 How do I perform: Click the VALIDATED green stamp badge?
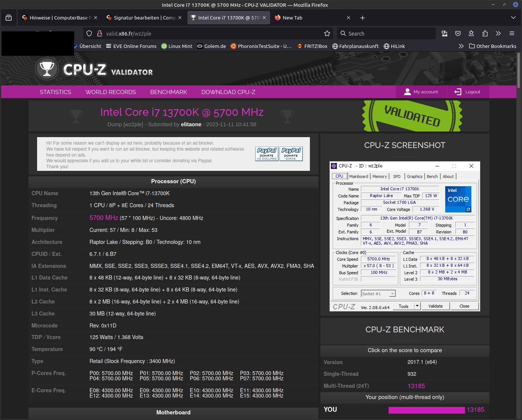[x=412, y=116]
